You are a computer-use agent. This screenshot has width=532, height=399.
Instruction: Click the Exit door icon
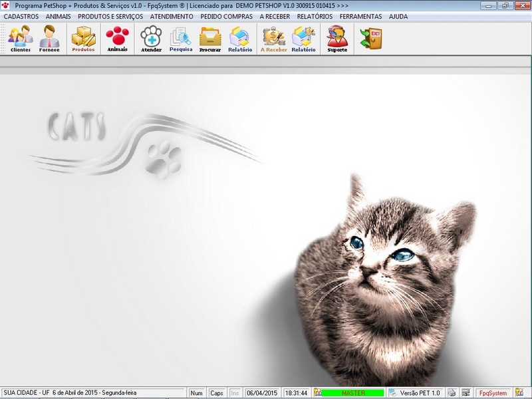371,39
